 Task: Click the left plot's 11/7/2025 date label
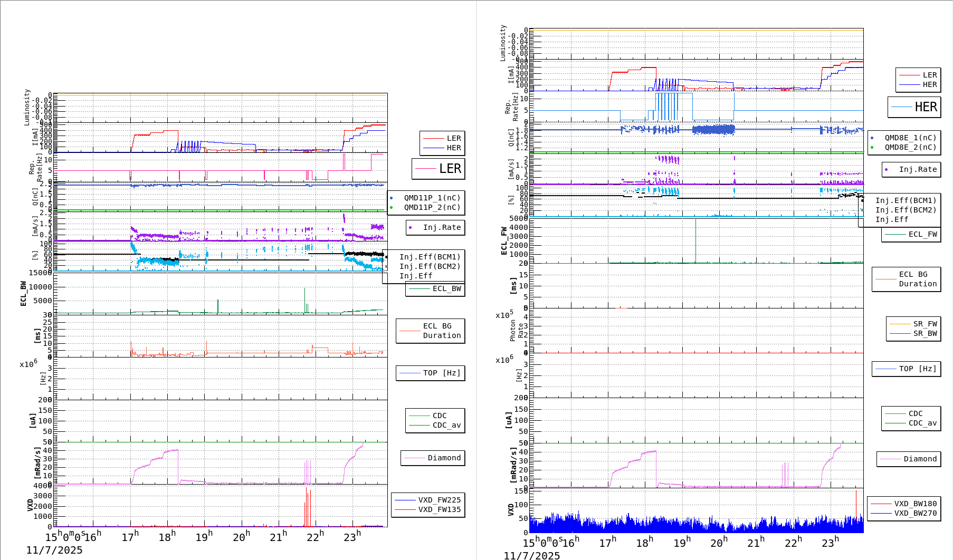coord(54,550)
